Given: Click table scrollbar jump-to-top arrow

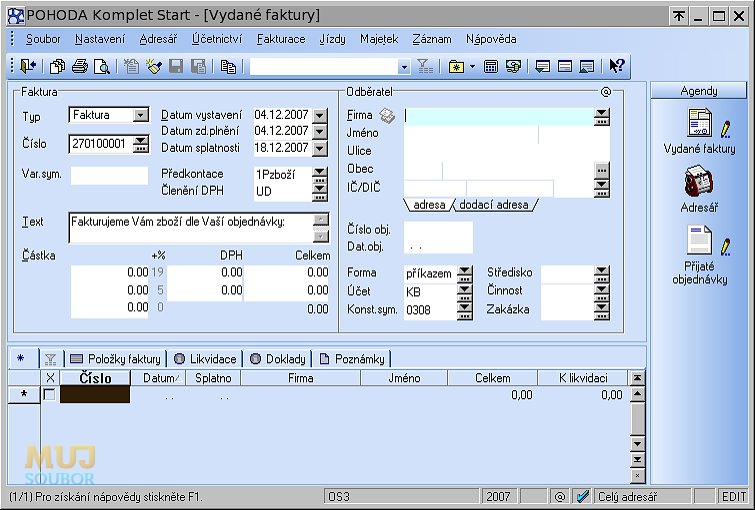Looking at the screenshot, I should coord(637,378).
